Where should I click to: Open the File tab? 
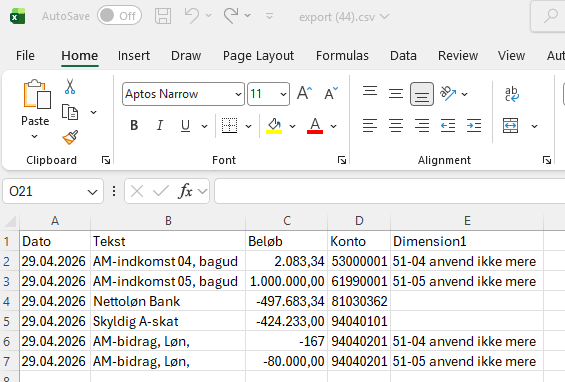tap(25, 56)
